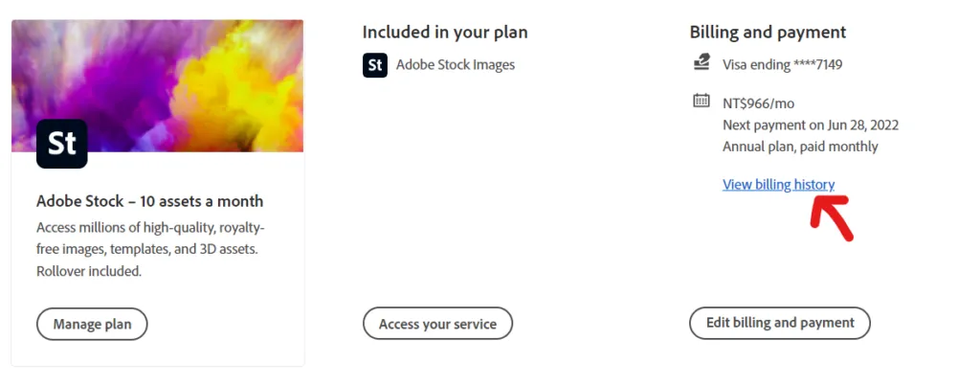Click the Billing and payment heading
Screen dimensions: 980x386
[768, 33]
